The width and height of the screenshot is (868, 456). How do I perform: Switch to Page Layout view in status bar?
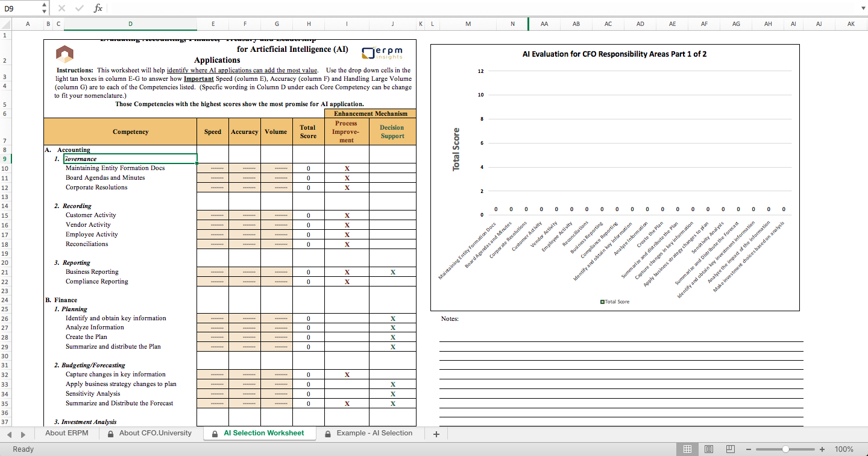point(708,449)
